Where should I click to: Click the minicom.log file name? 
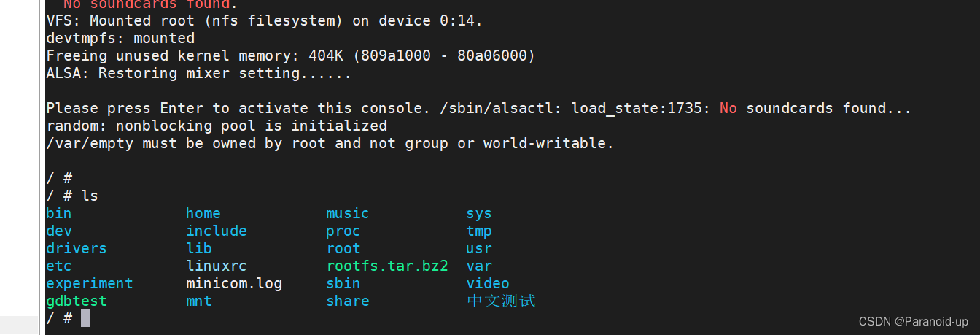[234, 283]
